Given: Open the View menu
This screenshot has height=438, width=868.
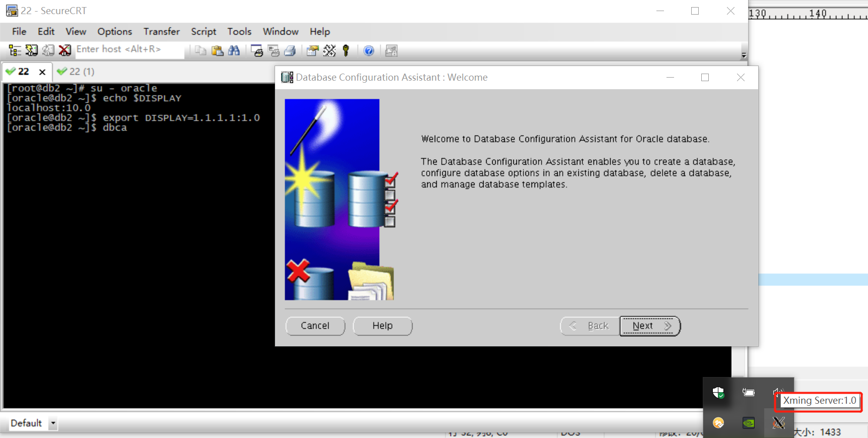Looking at the screenshot, I should pos(76,31).
